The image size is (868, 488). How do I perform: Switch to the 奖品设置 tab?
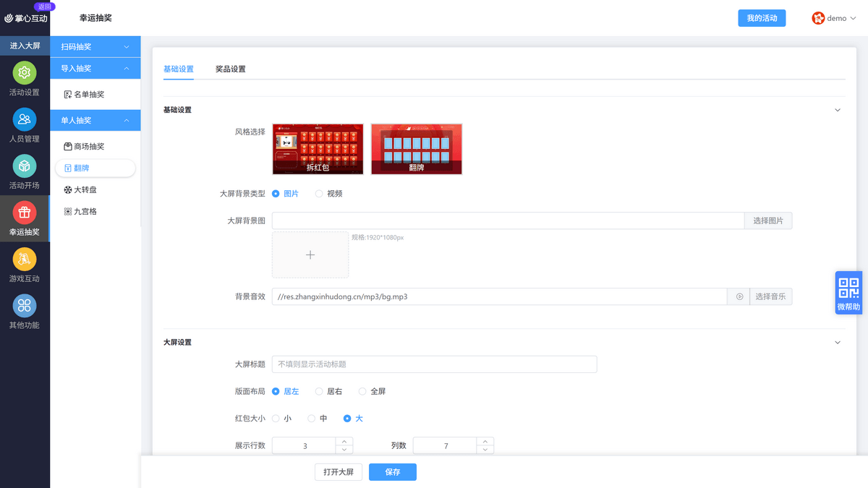[x=231, y=69]
